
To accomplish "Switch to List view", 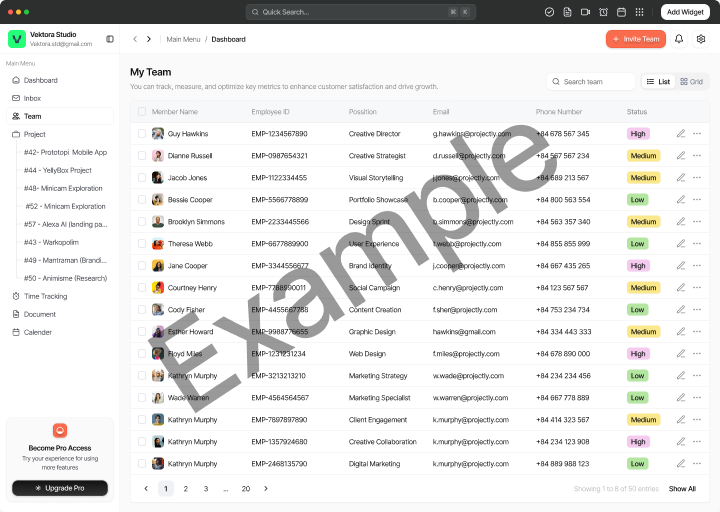I will click(x=658, y=82).
